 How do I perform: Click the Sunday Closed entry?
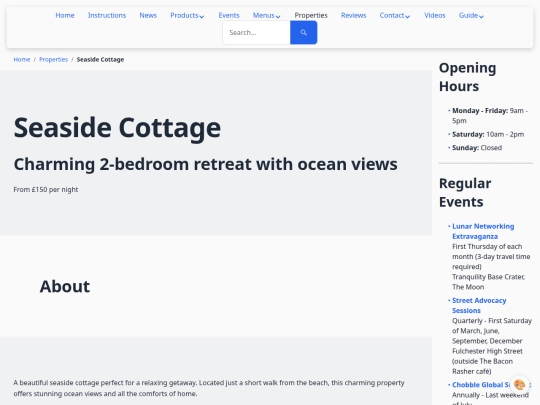(477, 147)
